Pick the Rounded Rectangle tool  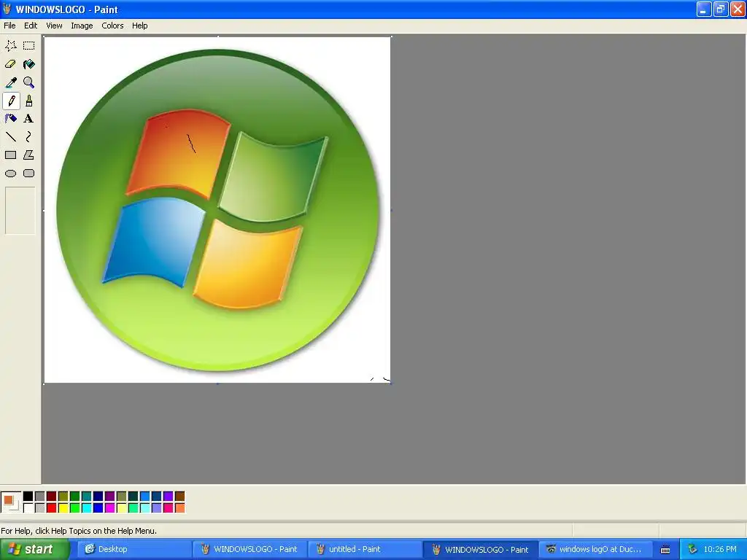pyautogui.click(x=29, y=174)
